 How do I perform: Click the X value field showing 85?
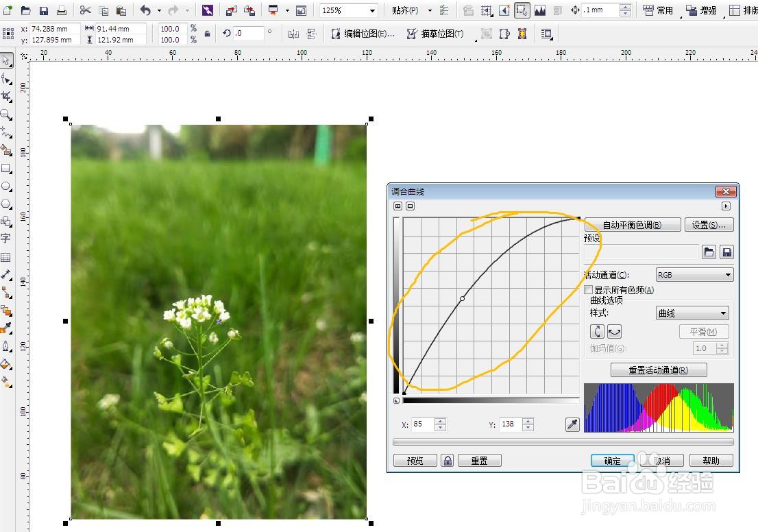point(424,424)
